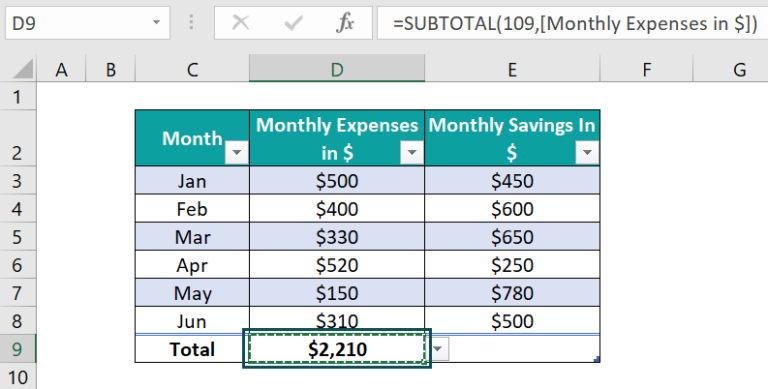The width and height of the screenshot is (768, 389).
Task: Select row 4 header
Action: click(x=18, y=209)
